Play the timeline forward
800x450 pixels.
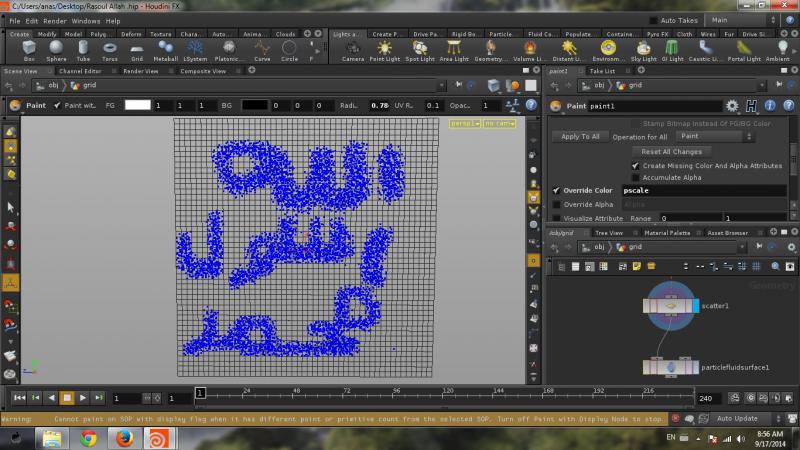[x=83, y=397]
